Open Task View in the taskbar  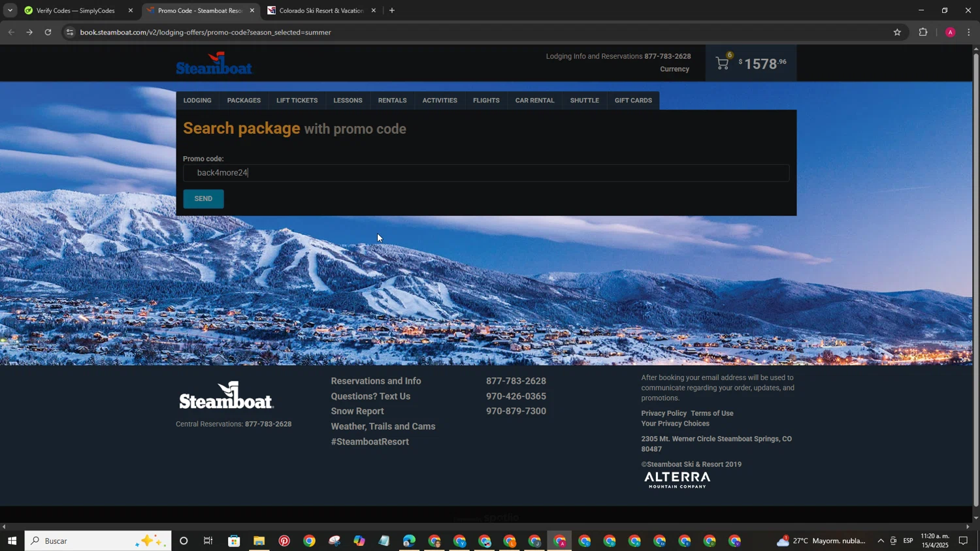coord(208,541)
